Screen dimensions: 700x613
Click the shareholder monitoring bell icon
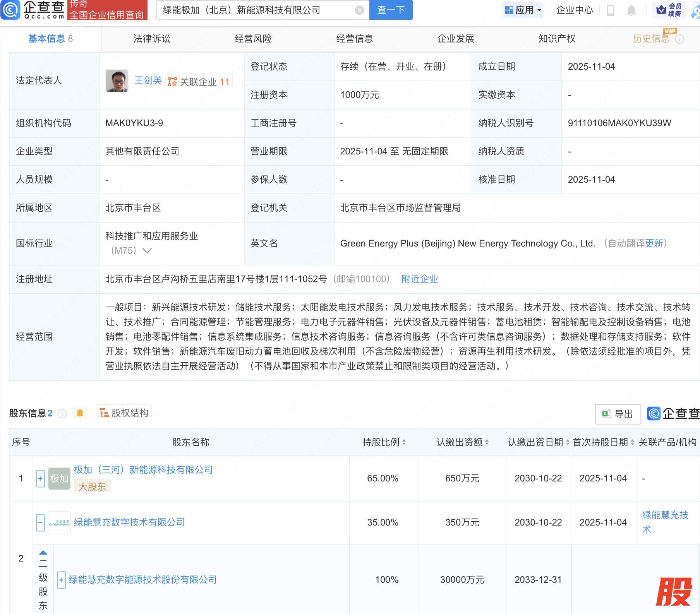80,413
